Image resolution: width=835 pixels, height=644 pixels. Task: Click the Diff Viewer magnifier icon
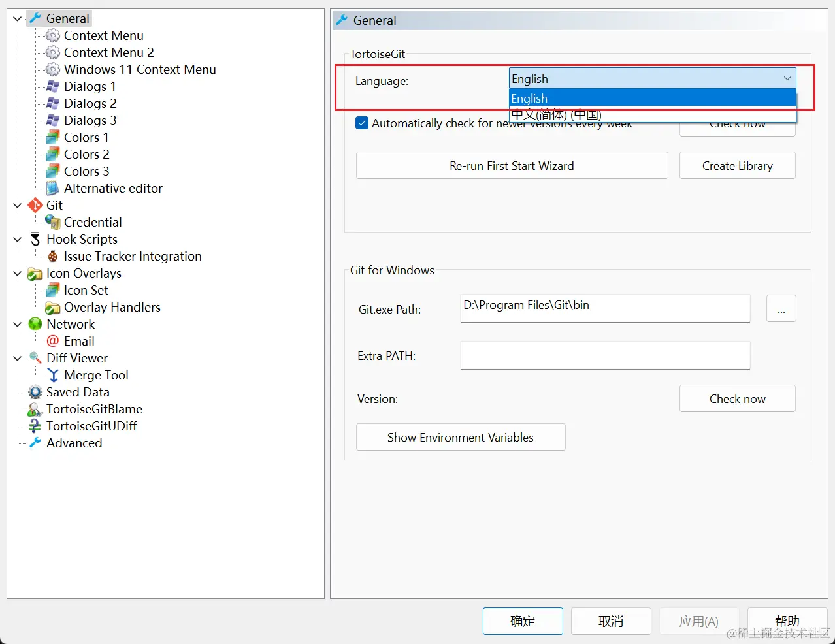(35, 358)
